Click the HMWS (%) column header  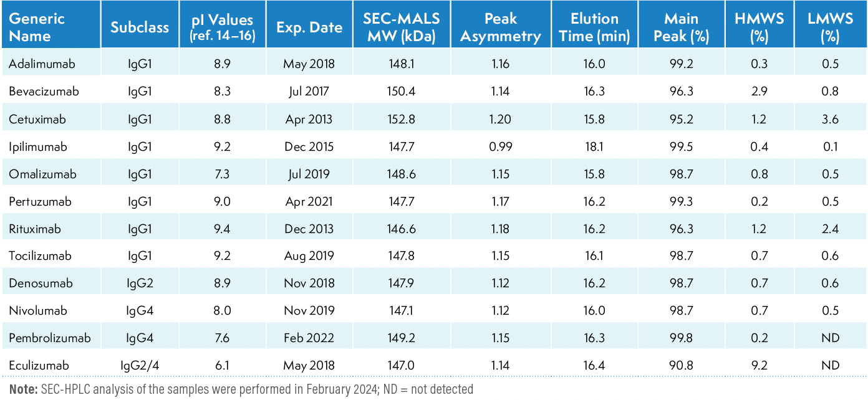pos(758,27)
